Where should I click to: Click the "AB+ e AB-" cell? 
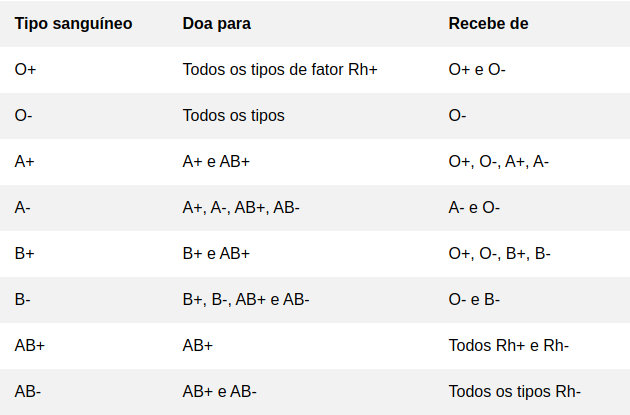(220, 391)
